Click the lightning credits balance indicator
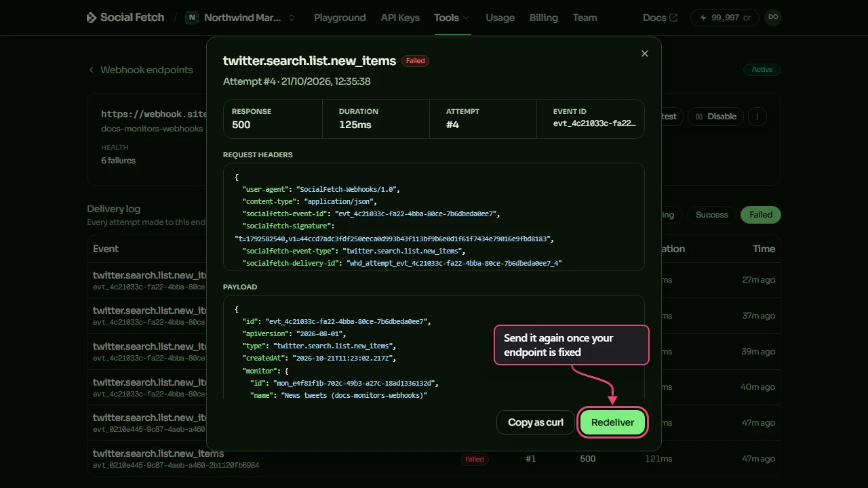 (x=725, y=18)
